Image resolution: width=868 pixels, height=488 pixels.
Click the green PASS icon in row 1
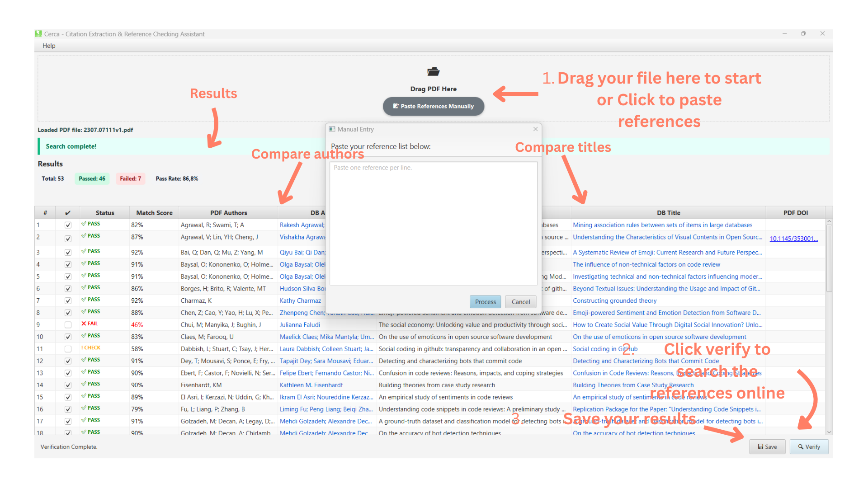pos(84,224)
